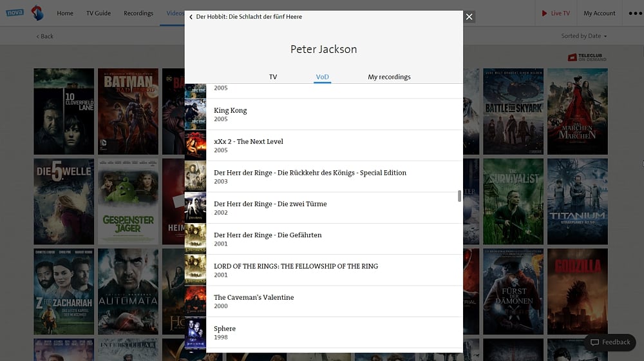
Task: Open 10 Cloverfield Lane poster
Action: [64, 112]
